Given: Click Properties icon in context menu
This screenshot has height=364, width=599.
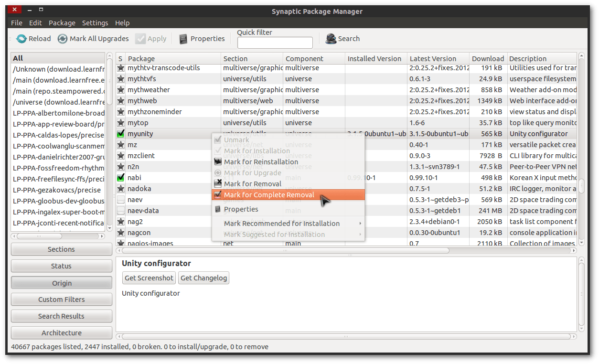Looking at the screenshot, I should 218,209.
